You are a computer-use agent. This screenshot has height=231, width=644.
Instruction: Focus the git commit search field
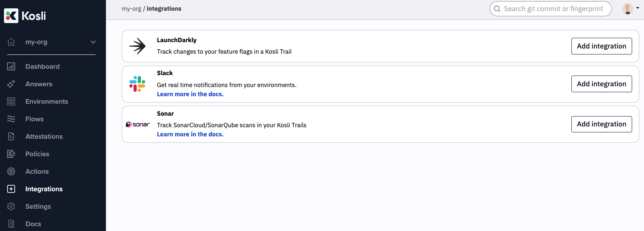[x=553, y=9]
